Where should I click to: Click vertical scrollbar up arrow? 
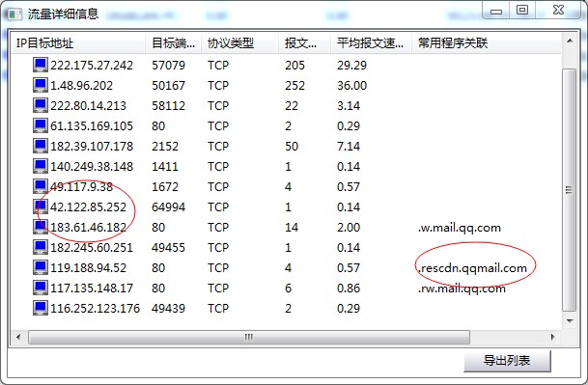570,41
